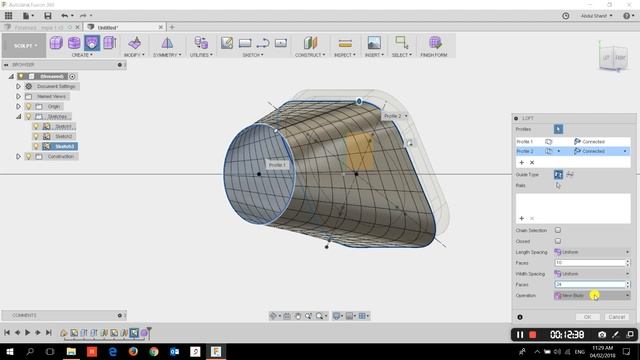Toggle visibility bulb of Origin folder
Viewport: 640px width, 360px height.
(x=29, y=107)
